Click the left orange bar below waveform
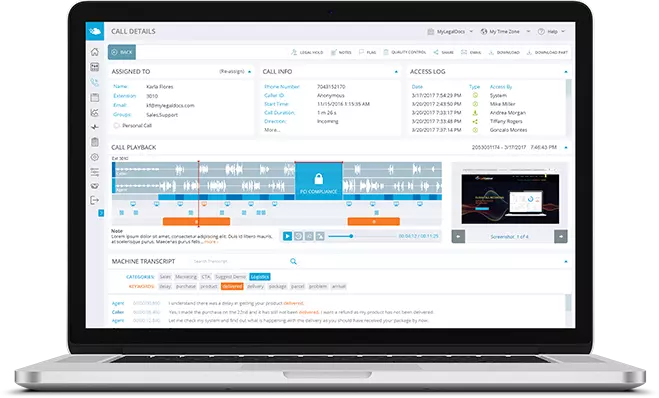 point(196,221)
